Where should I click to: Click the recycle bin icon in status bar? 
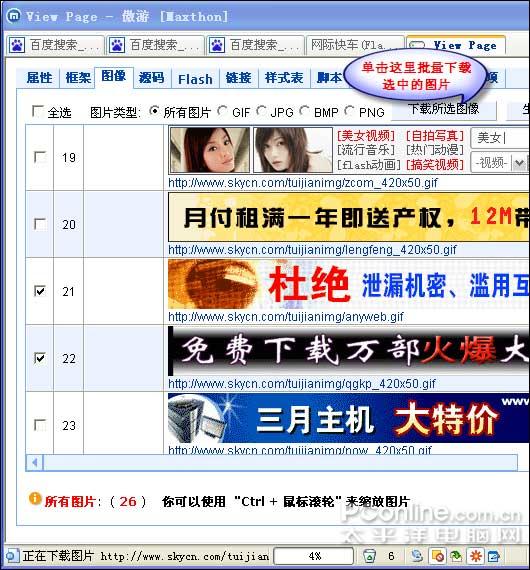(369, 556)
